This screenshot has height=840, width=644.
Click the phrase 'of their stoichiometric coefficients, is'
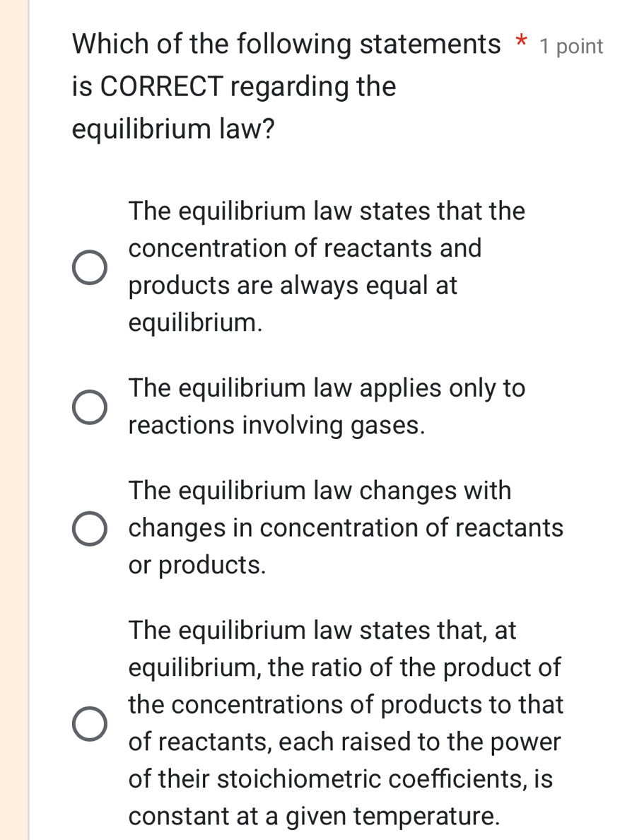(341, 779)
